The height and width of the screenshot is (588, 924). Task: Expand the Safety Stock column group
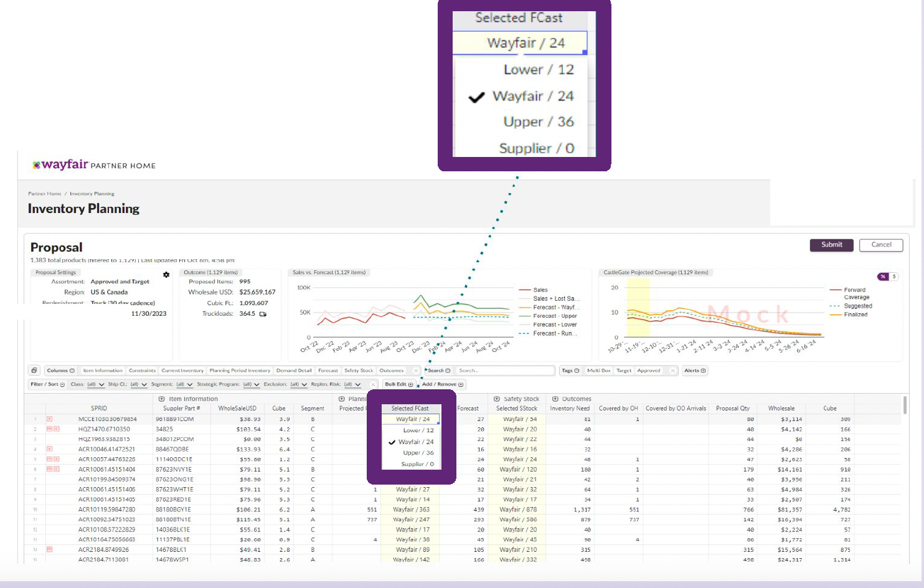497,399
